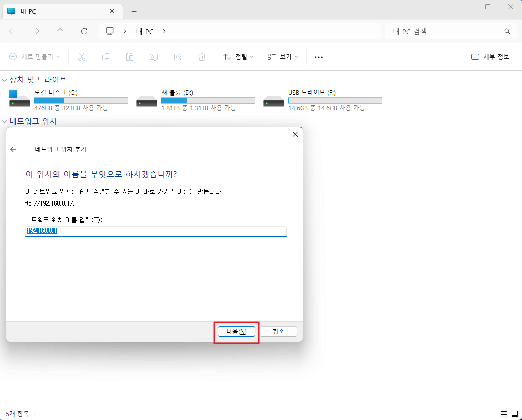Click the 다음(N) button in the dialog

236,331
